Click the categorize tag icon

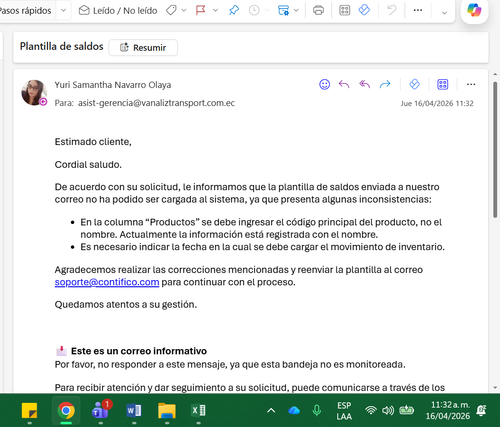pyautogui.click(x=171, y=11)
